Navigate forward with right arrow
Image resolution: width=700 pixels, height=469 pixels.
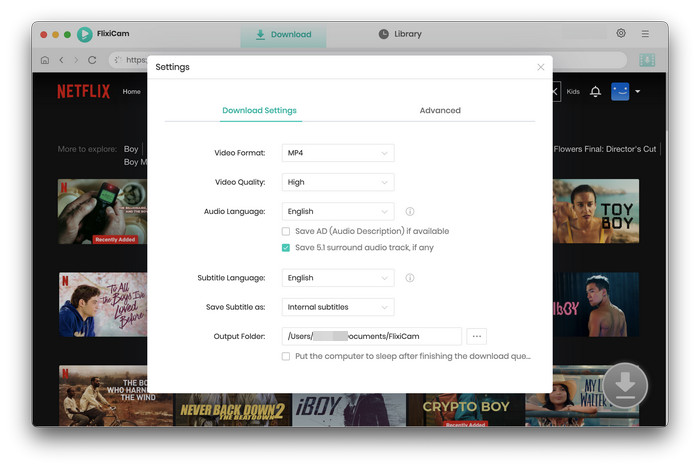(x=76, y=60)
